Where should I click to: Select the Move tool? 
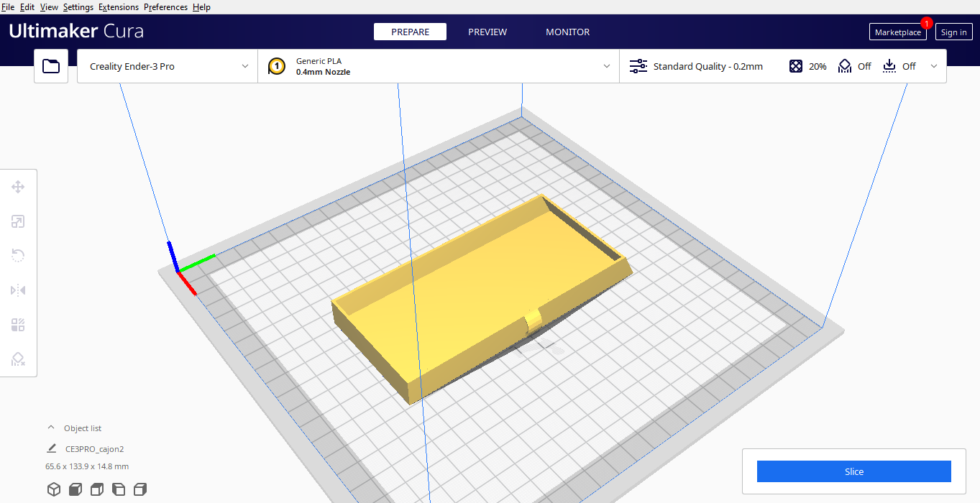17,186
